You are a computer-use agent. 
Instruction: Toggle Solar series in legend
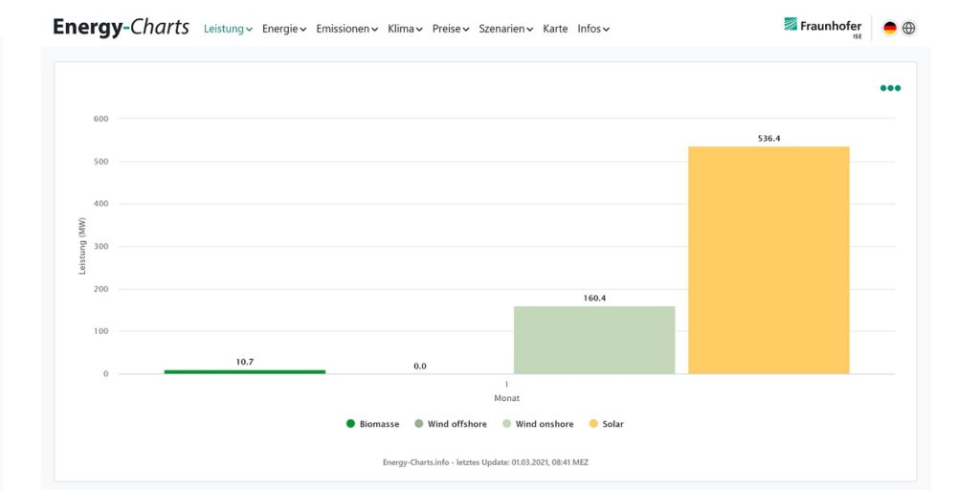tap(606, 424)
